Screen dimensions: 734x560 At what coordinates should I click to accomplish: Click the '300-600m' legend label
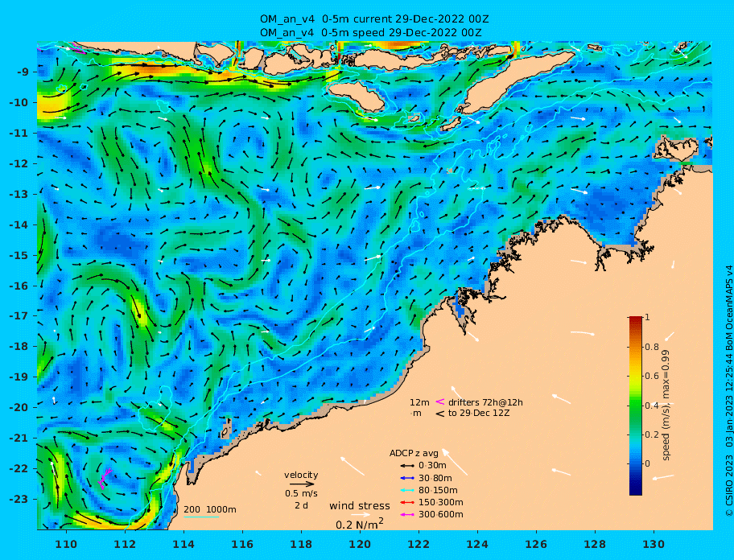(441, 514)
